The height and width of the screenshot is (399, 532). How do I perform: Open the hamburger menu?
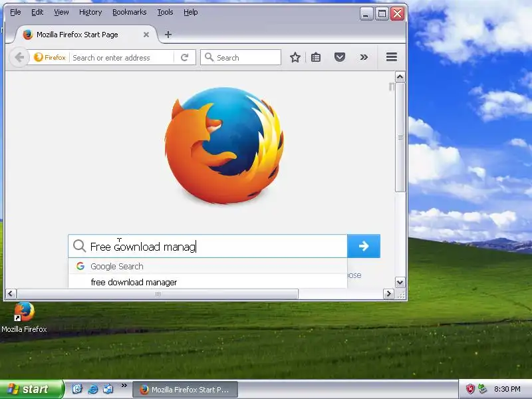[x=392, y=57]
